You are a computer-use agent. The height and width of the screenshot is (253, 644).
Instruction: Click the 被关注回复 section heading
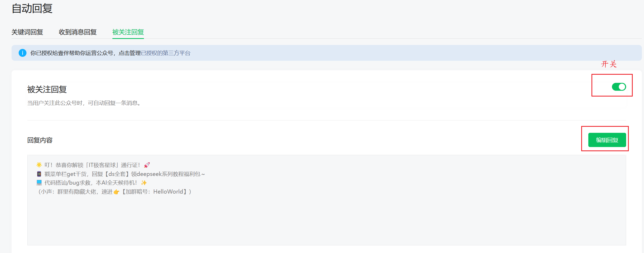[x=47, y=89]
